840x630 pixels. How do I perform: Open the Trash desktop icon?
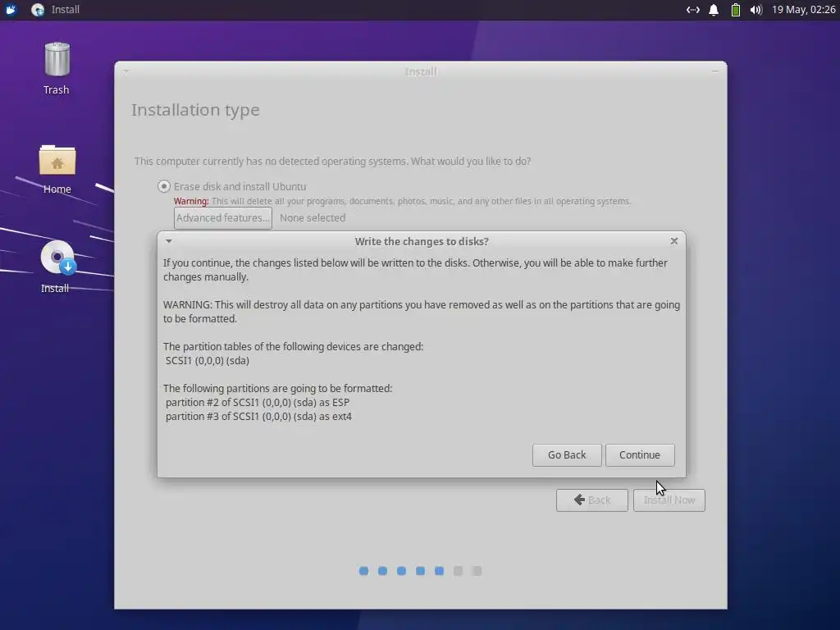click(x=57, y=68)
